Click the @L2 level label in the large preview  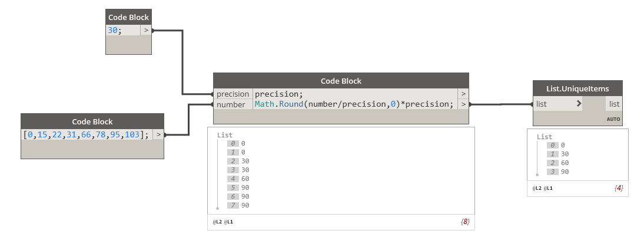[x=217, y=222]
